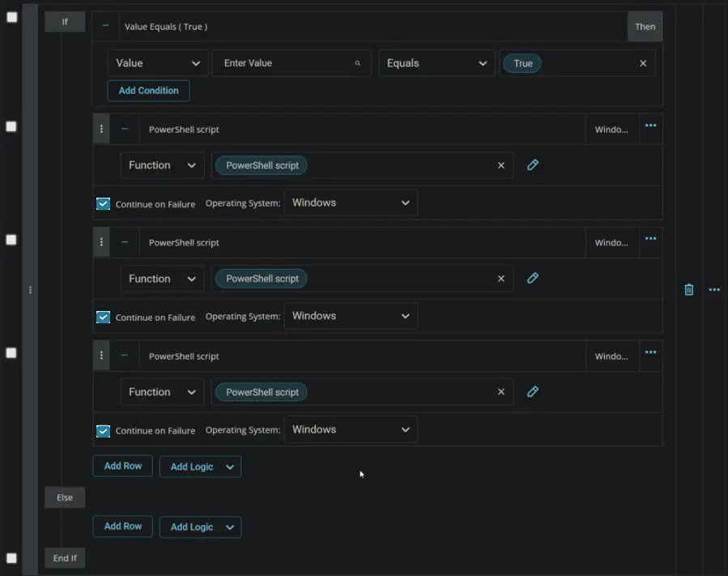The width and height of the screenshot is (728, 576).
Task: Grab the drag handle of third PowerShell script row
Action: click(x=101, y=356)
